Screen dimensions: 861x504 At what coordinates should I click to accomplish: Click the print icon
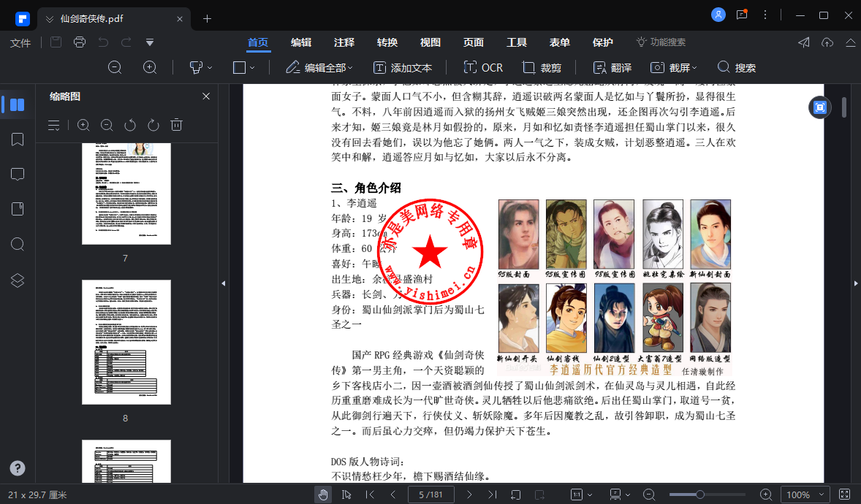(x=80, y=42)
